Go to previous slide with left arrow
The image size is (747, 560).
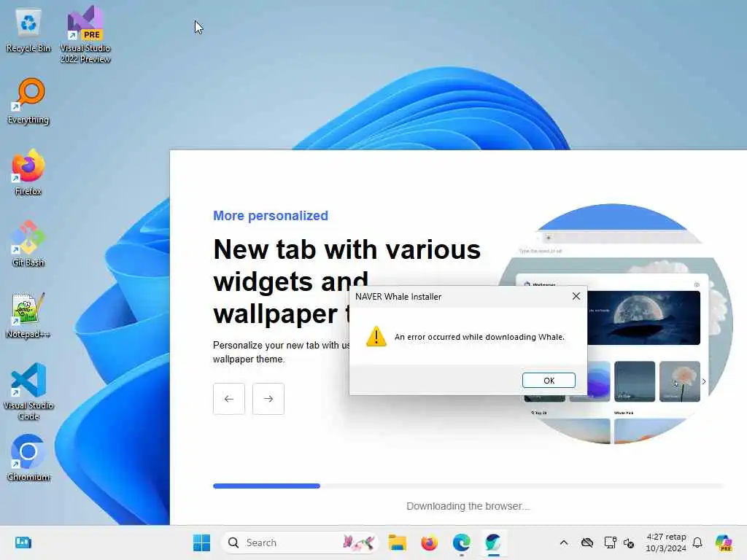228,399
